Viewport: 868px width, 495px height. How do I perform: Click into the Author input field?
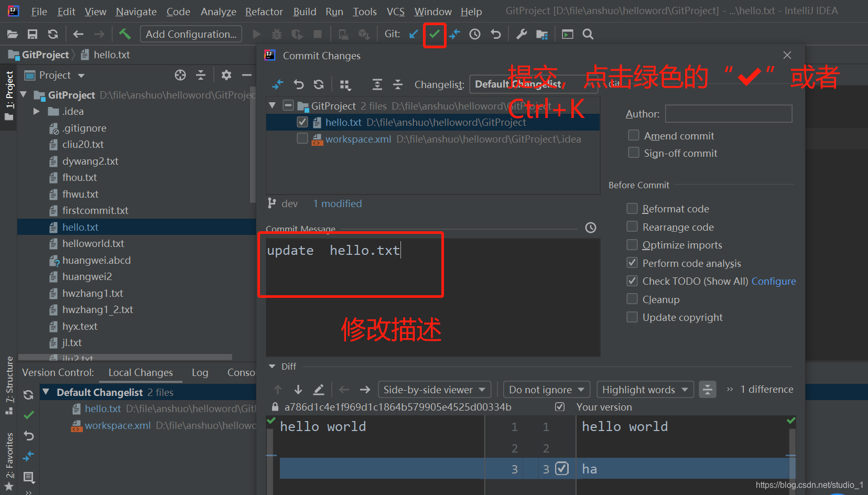point(729,114)
